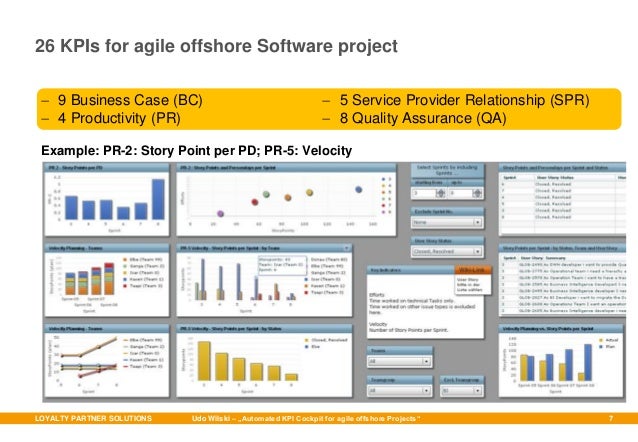Screen dimensions: 638x442
Task: Click the 'LOYALTY PARTNER SOLUTIONS' footer text
Action: 93,418
